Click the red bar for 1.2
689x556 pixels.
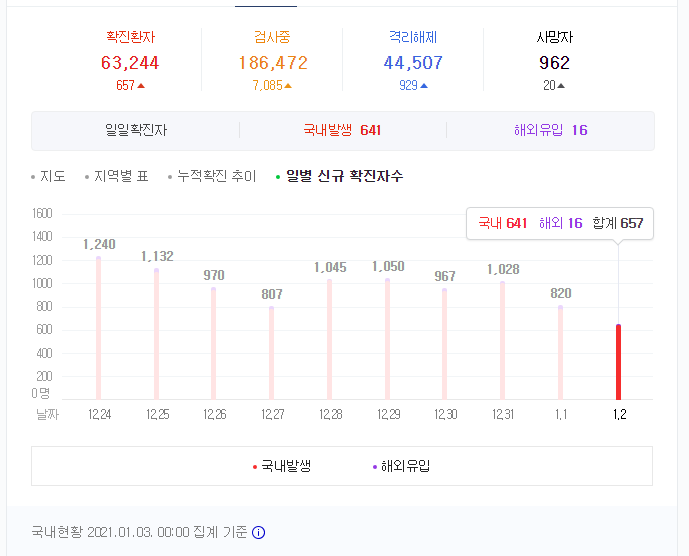(618, 362)
